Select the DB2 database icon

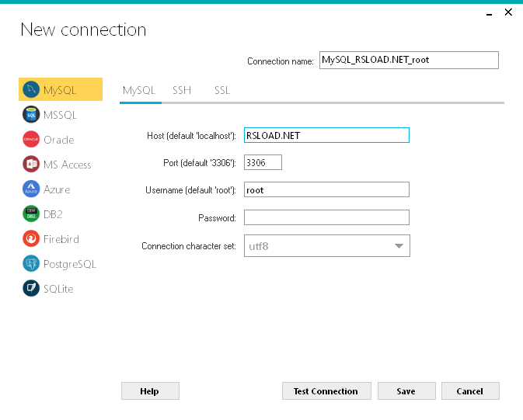(x=31, y=214)
